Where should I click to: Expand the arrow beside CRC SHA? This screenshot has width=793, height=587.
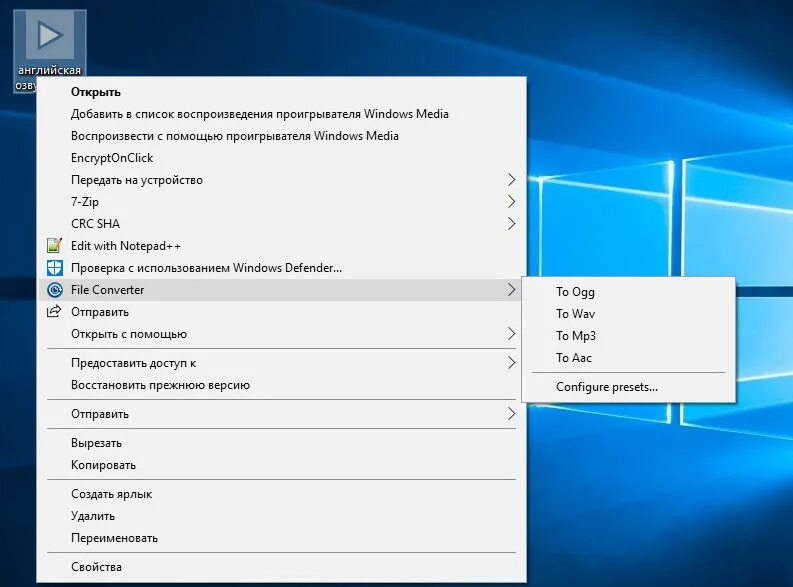(511, 223)
